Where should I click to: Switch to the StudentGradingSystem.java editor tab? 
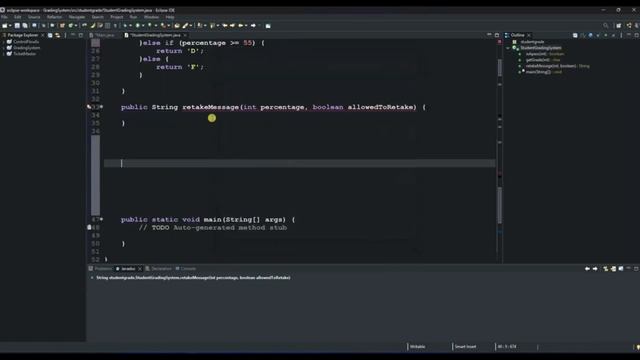point(155,35)
